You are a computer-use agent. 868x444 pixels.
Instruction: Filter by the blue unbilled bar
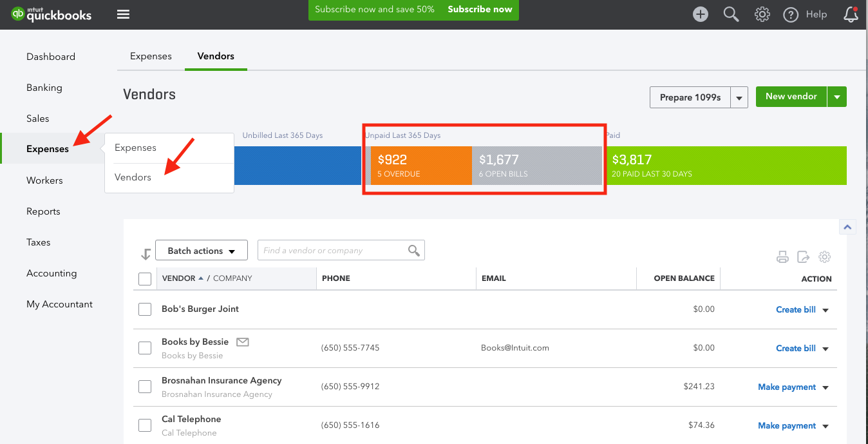[x=297, y=166]
